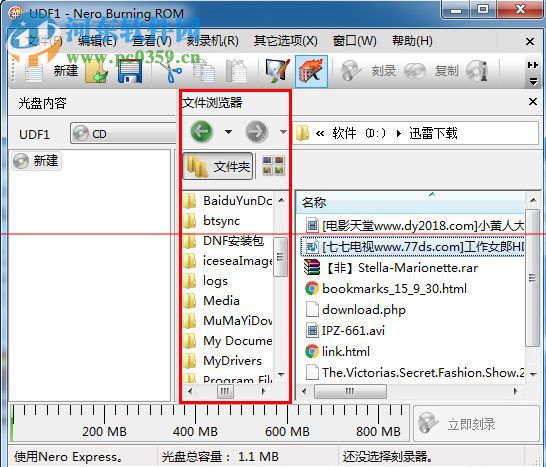Image resolution: width=546 pixels, height=467 pixels.
Task: Paste using the clipboard toolbar icon
Action: pos(236,71)
